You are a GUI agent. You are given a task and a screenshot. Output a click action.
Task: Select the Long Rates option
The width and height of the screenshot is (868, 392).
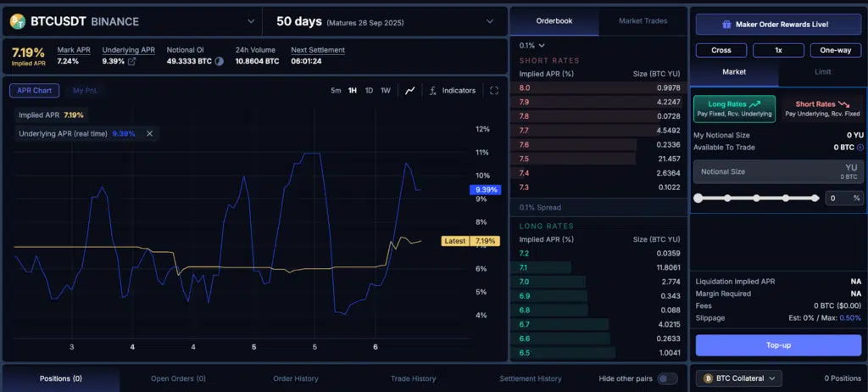coord(734,109)
